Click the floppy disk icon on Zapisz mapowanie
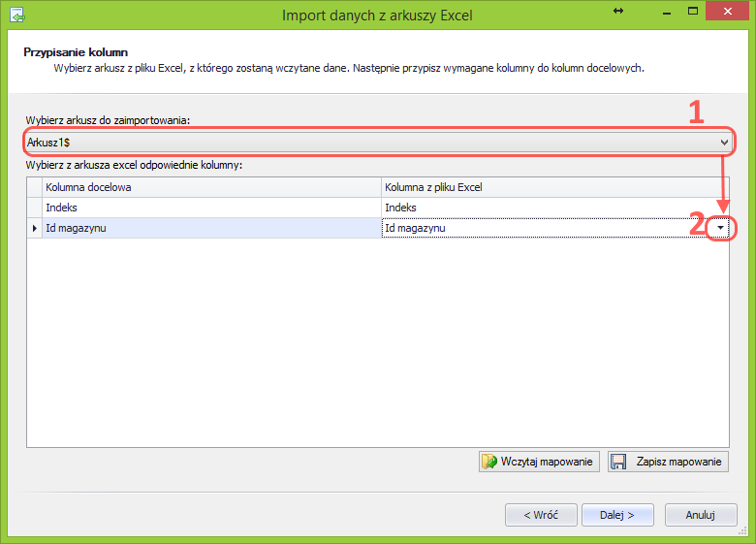The width and height of the screenshot is (756, 544). 619,462
